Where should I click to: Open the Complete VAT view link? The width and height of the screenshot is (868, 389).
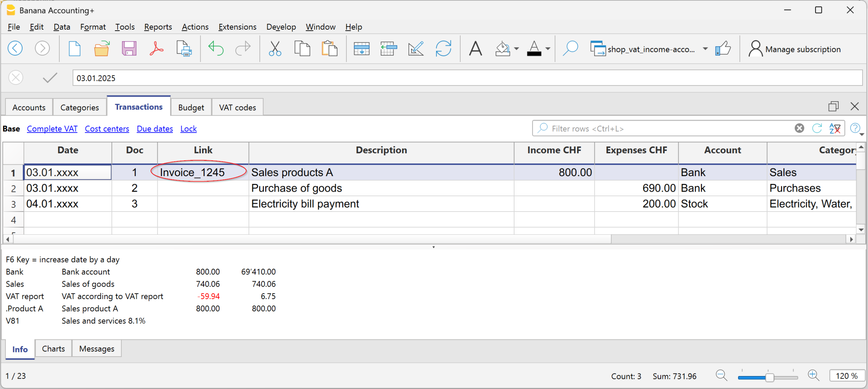click(52, 129)
